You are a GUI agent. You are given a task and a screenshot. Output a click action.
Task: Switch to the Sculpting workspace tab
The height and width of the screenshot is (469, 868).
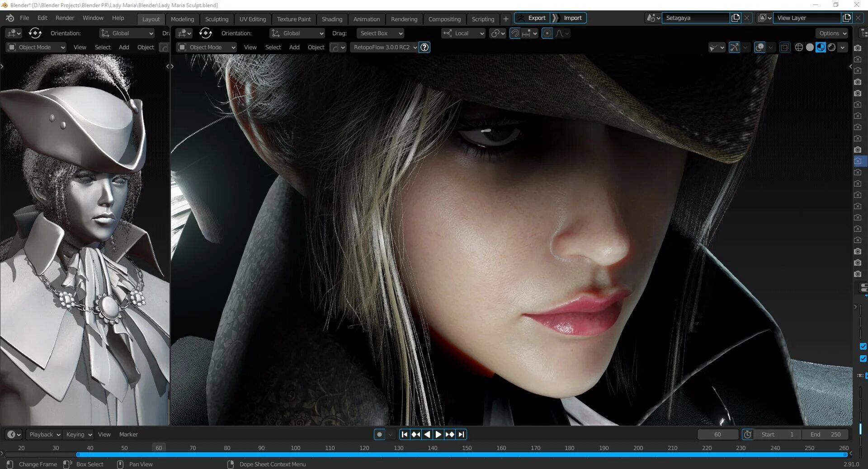coord(217,19)
